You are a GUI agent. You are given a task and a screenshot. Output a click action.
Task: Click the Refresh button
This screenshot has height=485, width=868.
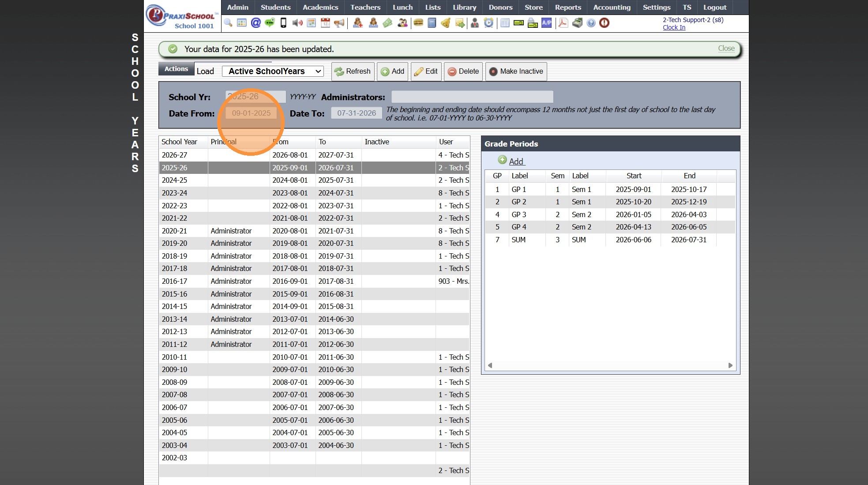coord(352,71)
